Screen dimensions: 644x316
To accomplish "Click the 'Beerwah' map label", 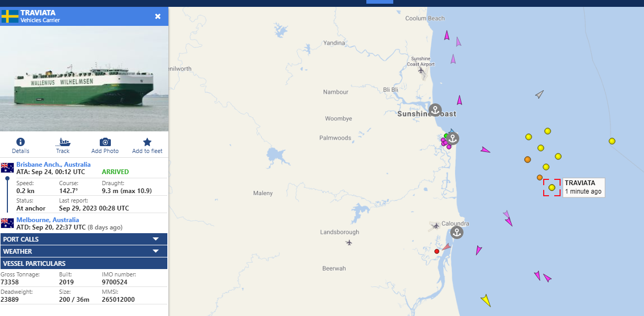I will [334, 269].
